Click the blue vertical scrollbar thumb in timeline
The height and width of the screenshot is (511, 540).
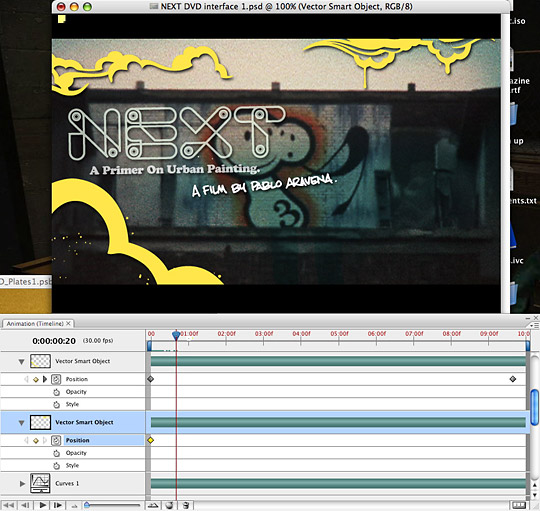(x=534, y=407)
